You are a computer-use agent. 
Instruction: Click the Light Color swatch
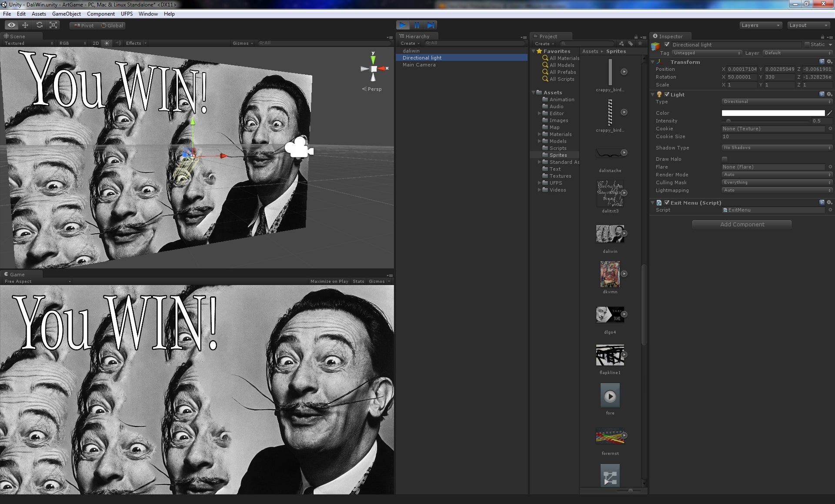pyautogui.click(x=773, y=113)
